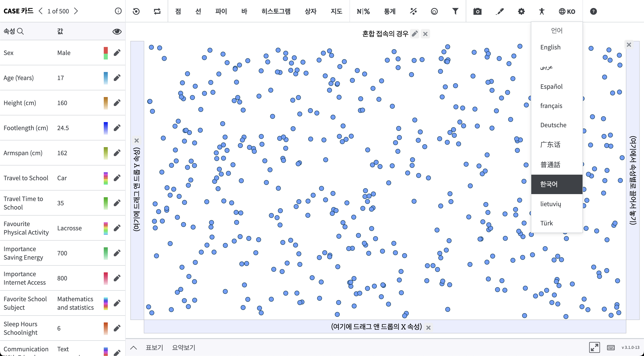This screenshot has height=356, width=644.
Task: Click the reset/undo circular arrow icon
Action: (136, 11)
